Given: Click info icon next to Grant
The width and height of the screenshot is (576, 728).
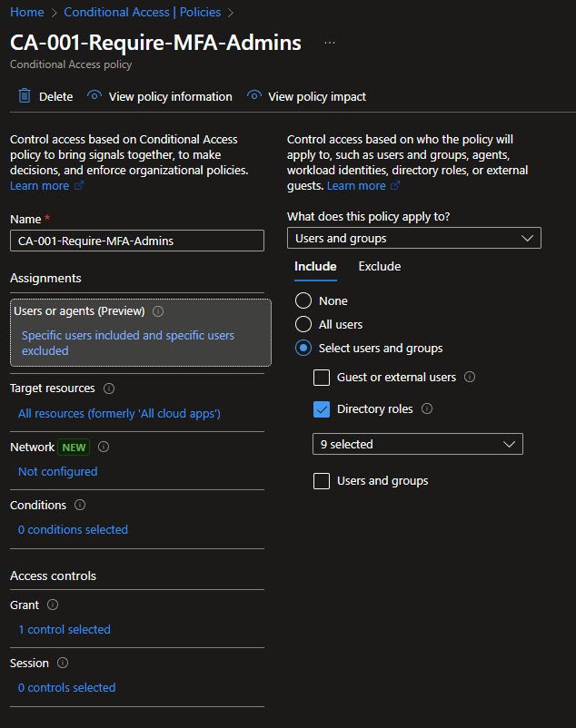Looking at the screenshot, I should pos(52,605).
